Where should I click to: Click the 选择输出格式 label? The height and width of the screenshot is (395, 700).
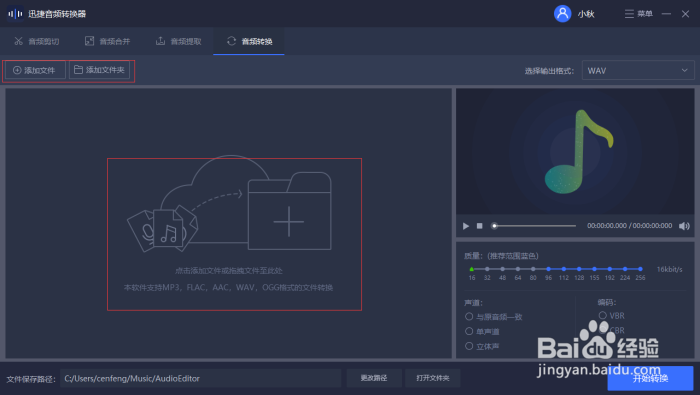click(x=549, y=71)
